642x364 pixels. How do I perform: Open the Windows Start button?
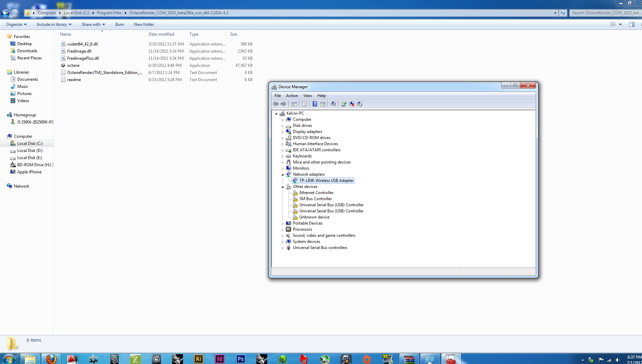9,359
